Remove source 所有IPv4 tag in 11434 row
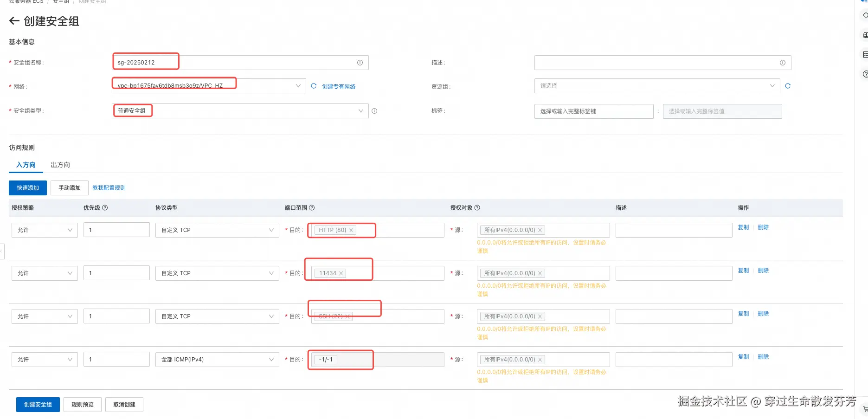This screenshot has width=868, height=419. point(540,273)
